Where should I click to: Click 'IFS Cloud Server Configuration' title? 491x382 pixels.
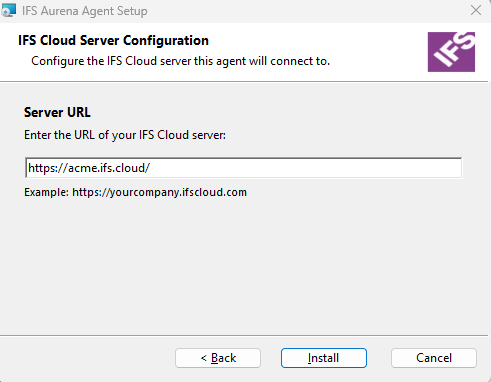point(113,40)
